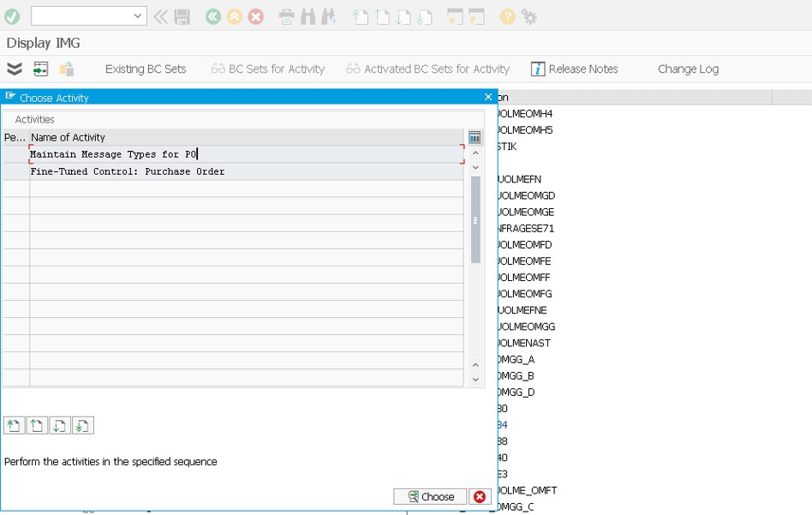Click the red Cancel button in dialog
812x515 pixels.
click(480, 496)
